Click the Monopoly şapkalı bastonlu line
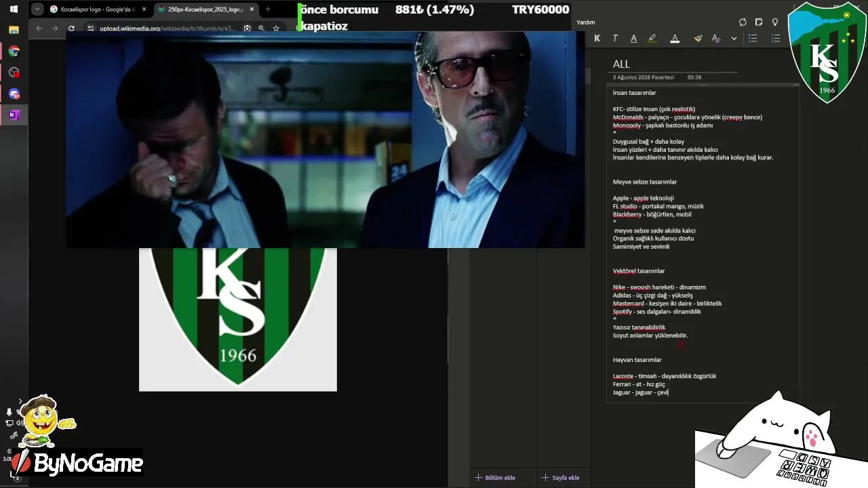The height and width of the screenshot is (488, 868). click(663, 125)
